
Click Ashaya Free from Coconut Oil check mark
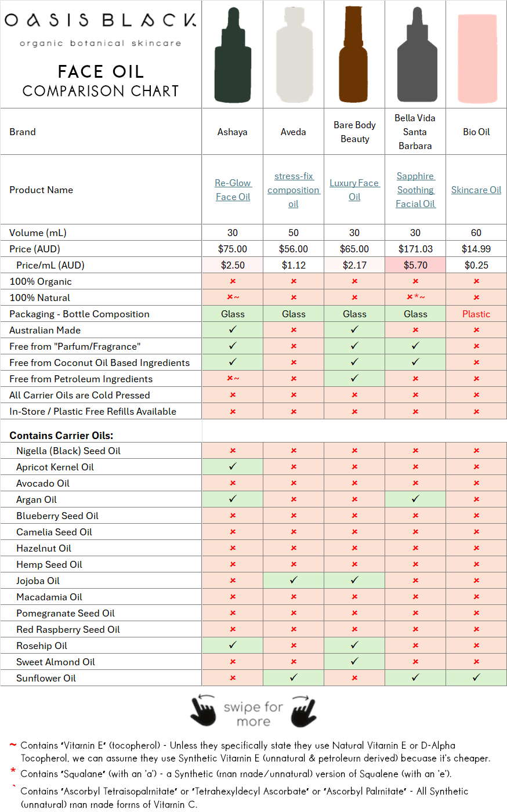tap(233, 362)
